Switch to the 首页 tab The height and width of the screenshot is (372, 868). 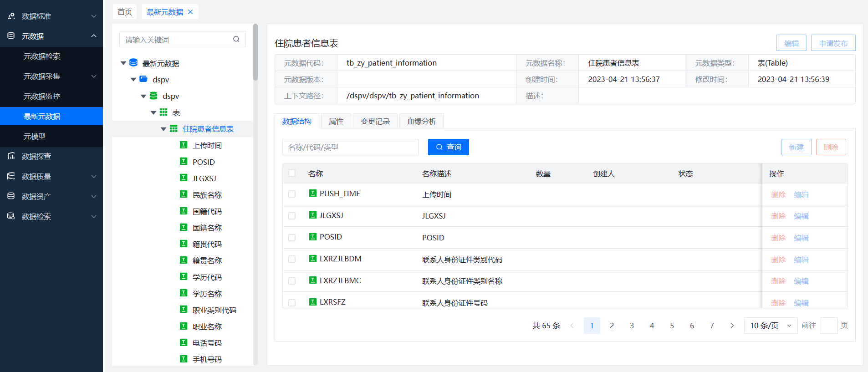pyautogui.click(x=125, y=12)
